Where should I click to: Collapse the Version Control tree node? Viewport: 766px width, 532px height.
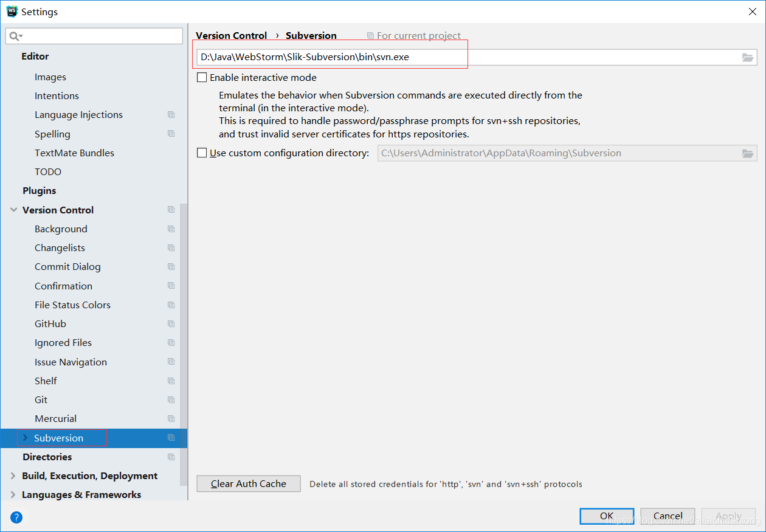(x=13, y=210)
